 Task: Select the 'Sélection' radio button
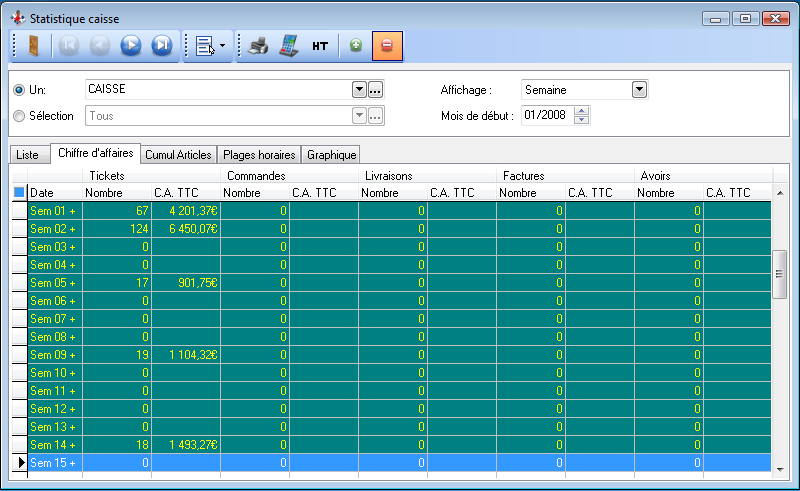(x=20, y=116)
